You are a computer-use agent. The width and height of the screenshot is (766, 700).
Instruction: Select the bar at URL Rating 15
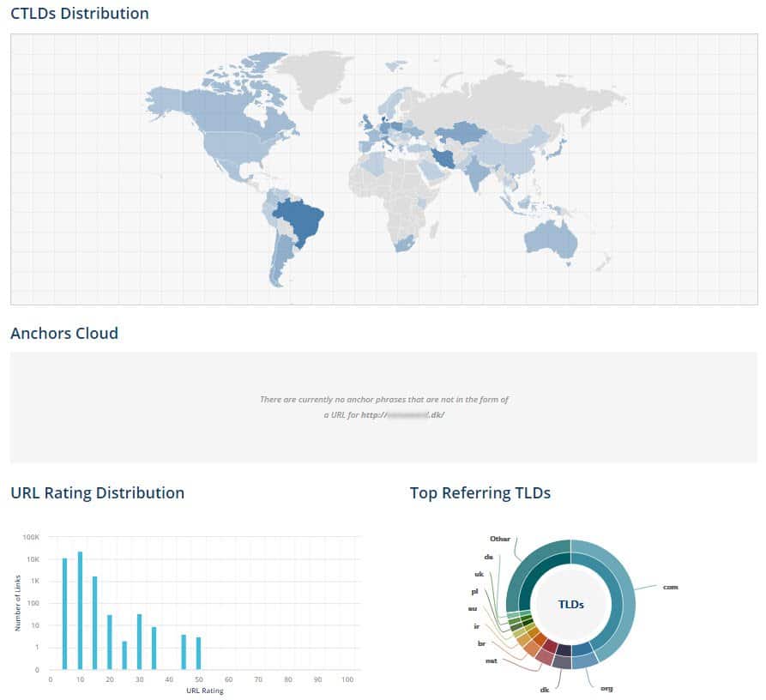tap(94, 623)
